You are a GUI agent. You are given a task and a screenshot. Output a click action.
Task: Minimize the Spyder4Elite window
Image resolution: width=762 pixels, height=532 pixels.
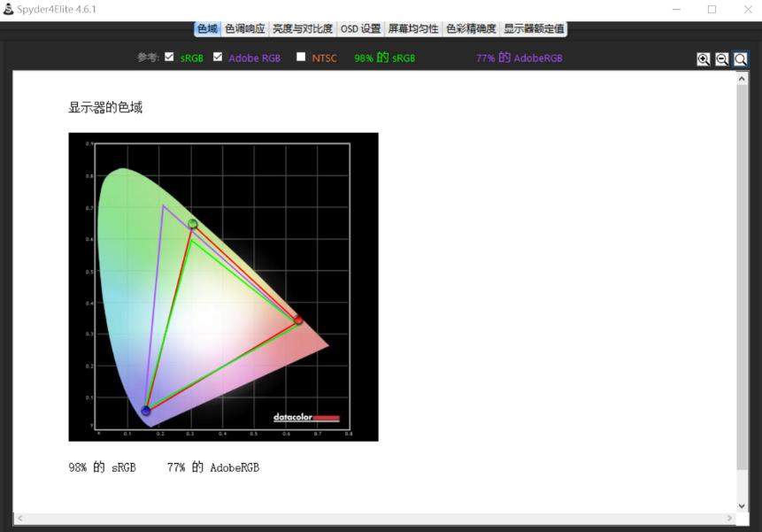tap(676, 9)
